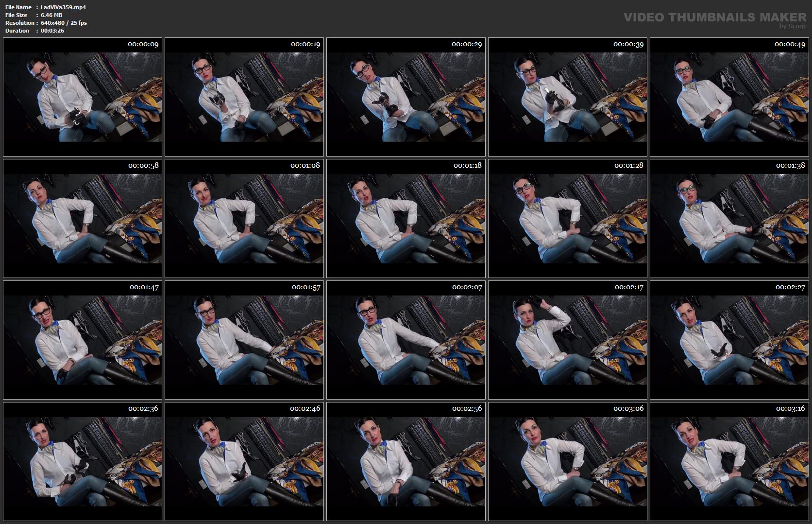Select the thumbnail at timestamp 00:00:39
Screen dimensions: 812x524
(x=568, y=97)
